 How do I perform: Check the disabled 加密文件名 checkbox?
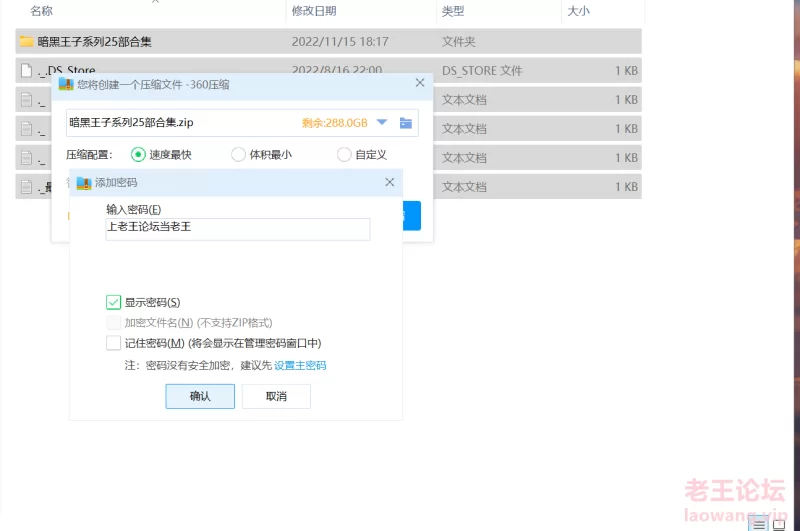[113, 322]
